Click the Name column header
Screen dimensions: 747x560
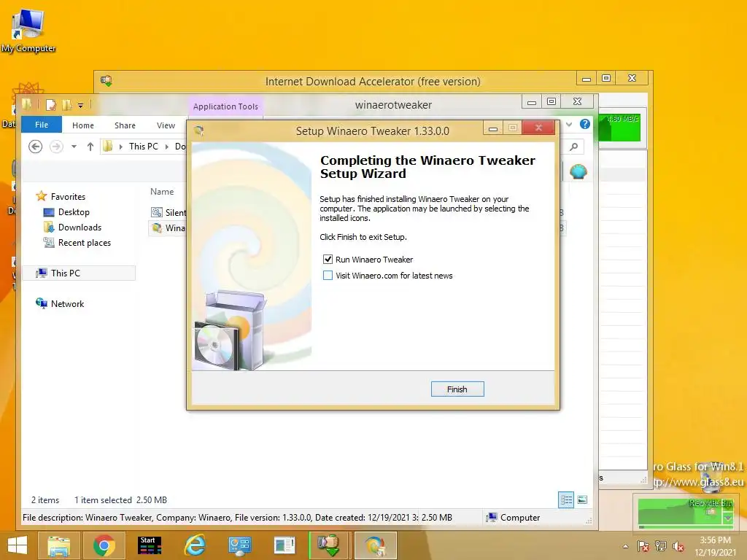click(162, 192)
